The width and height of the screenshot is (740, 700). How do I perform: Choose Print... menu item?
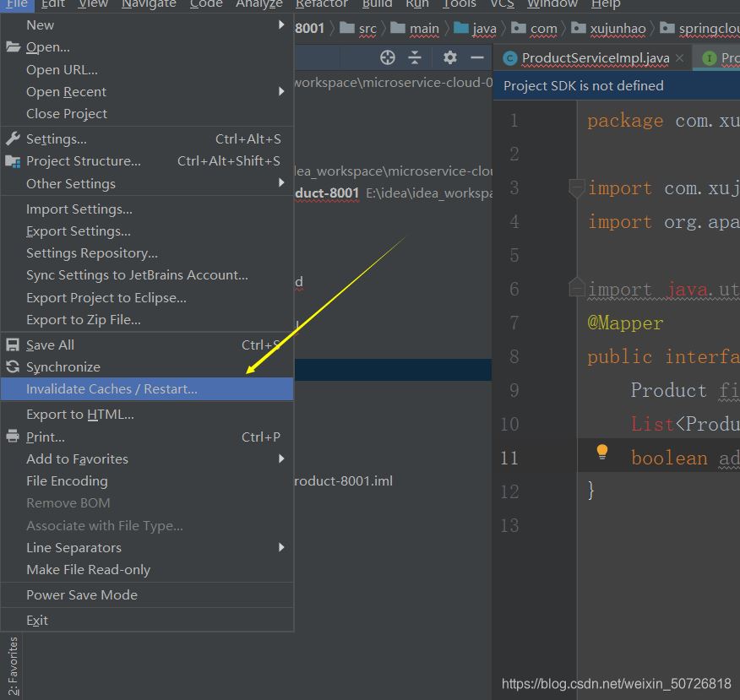(147, 437)
